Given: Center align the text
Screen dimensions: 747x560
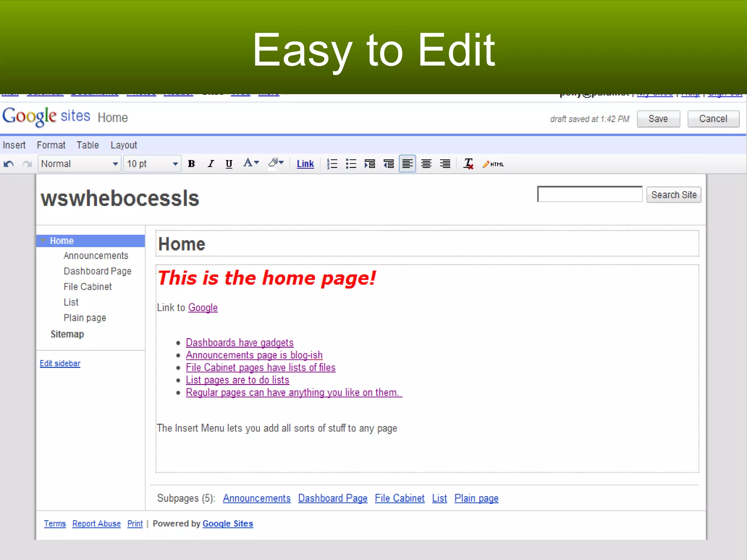Looking at the screenshot, I should click(426, 164).
